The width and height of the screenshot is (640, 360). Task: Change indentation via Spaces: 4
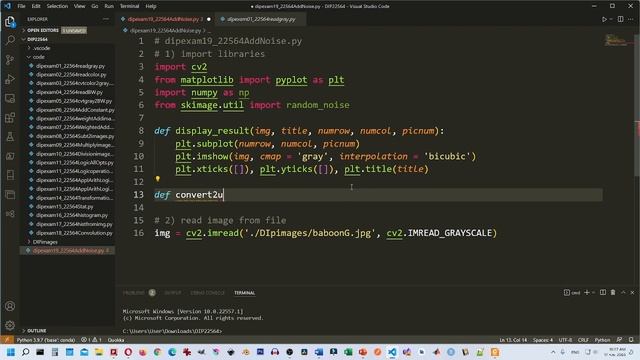pos(542,340)
